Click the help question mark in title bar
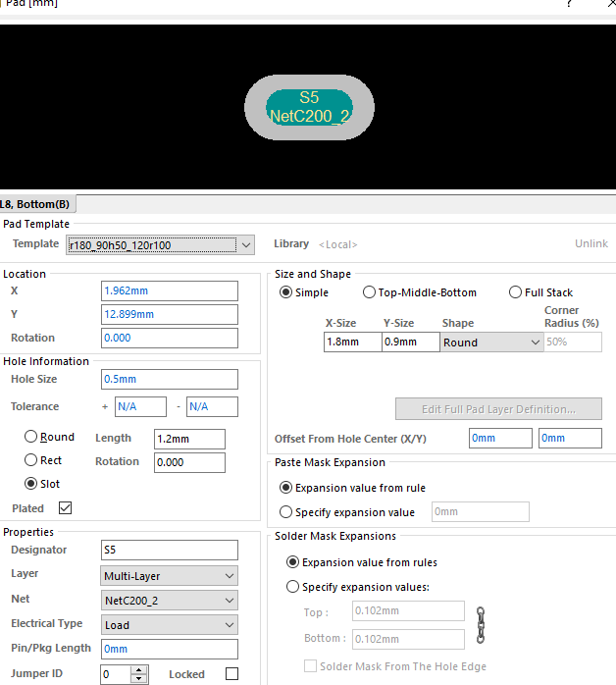 click(569, 4)
